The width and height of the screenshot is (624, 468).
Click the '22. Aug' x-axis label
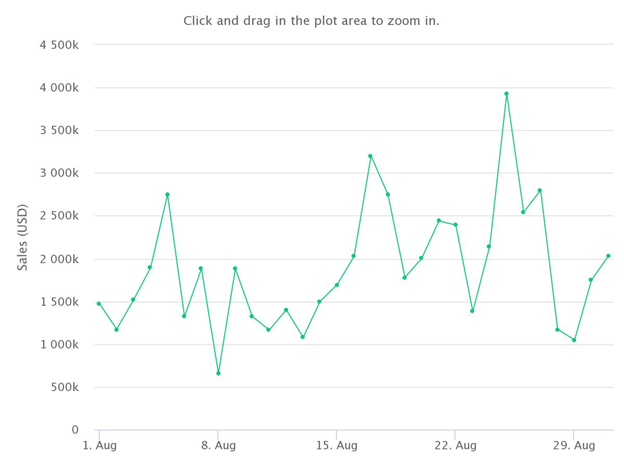coord(455,445)
